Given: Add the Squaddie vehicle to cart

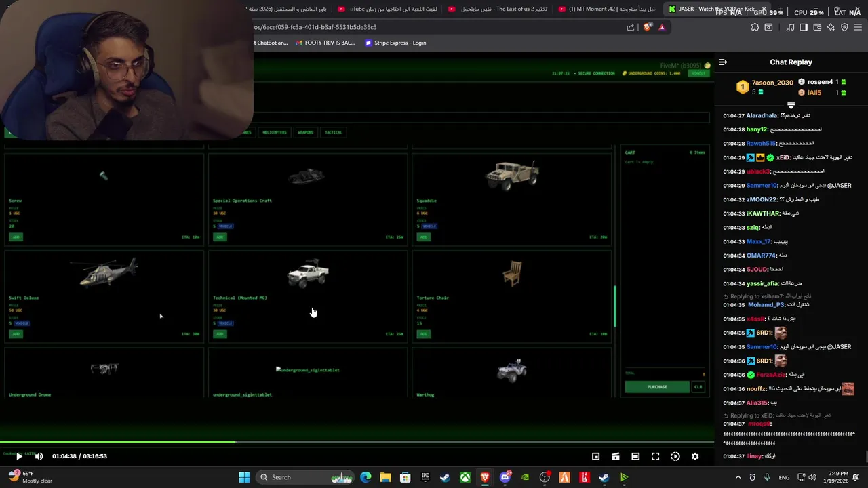Looking at the screenshot, I should (x=424, y=237).
